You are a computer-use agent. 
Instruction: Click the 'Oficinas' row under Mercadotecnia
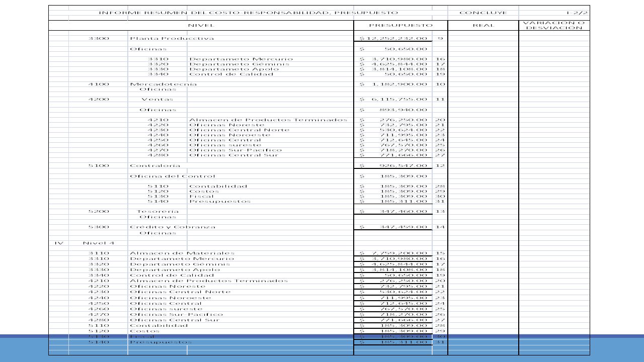[x=158, y=89]
